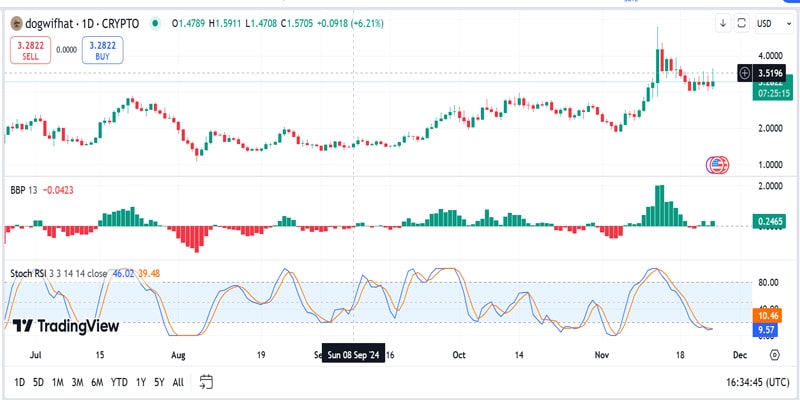Click the Dec time axis label

point(740,355)
